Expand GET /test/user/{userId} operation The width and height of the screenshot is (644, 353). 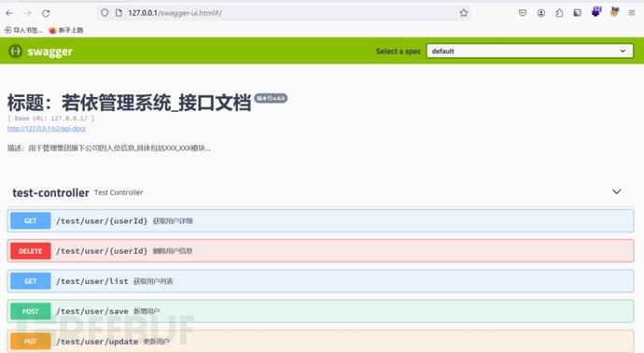[320, 220]
